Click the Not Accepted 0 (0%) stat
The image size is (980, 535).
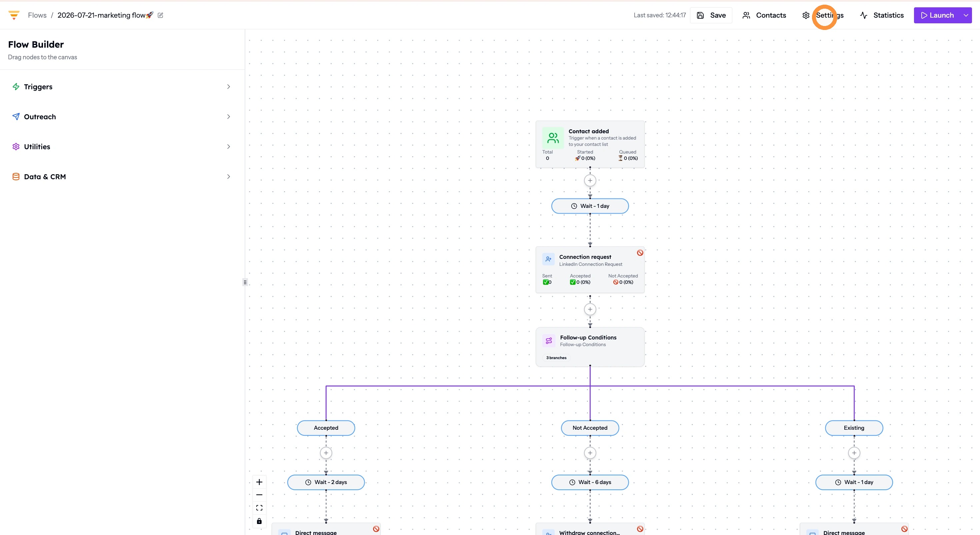point(623,279)
